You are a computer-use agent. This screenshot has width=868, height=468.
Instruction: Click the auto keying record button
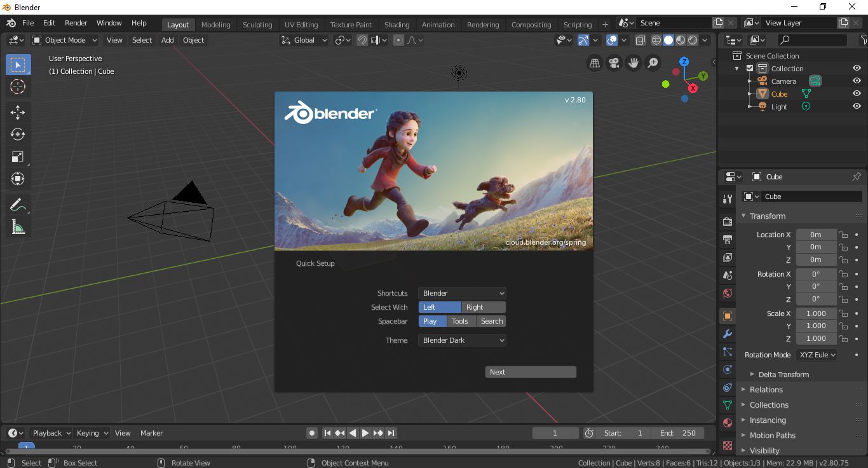pos(312,433)
